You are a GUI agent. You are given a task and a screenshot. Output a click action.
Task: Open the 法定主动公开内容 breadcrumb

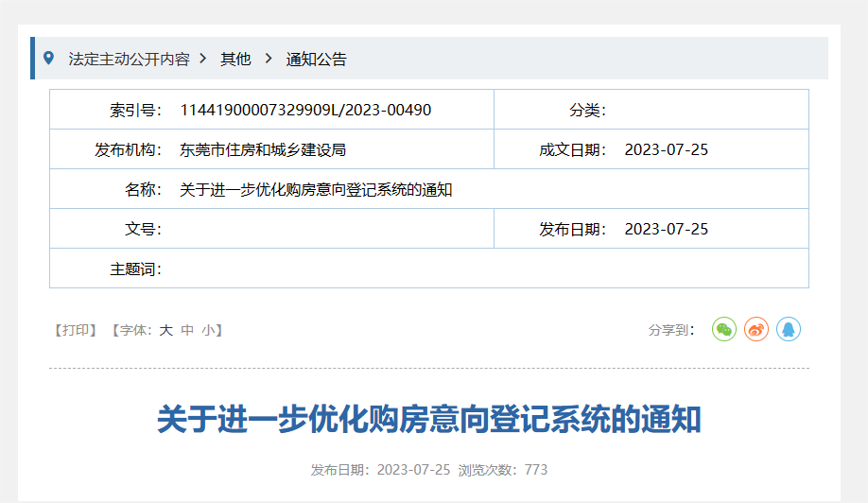[129, 59]
